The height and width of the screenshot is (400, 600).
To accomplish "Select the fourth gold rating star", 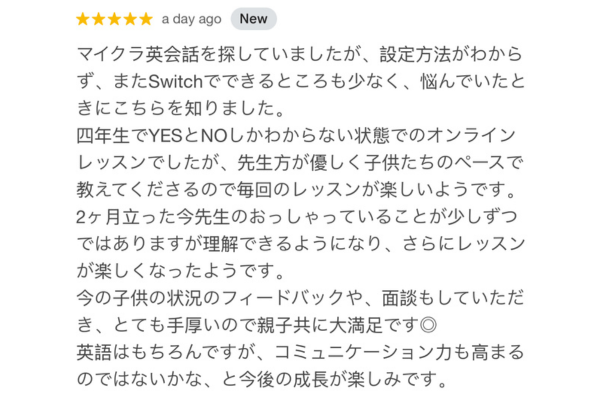I will coord(130,19).
